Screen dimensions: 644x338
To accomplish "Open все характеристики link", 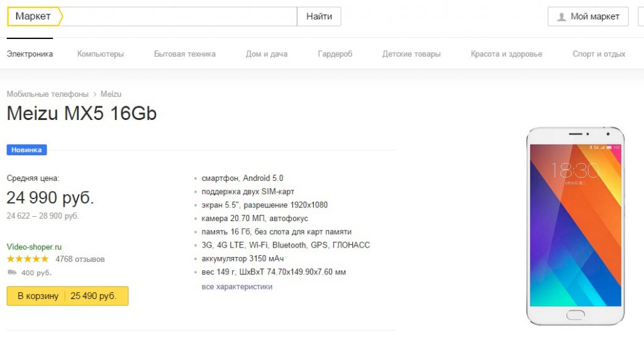I will click(x=237, y=286).
